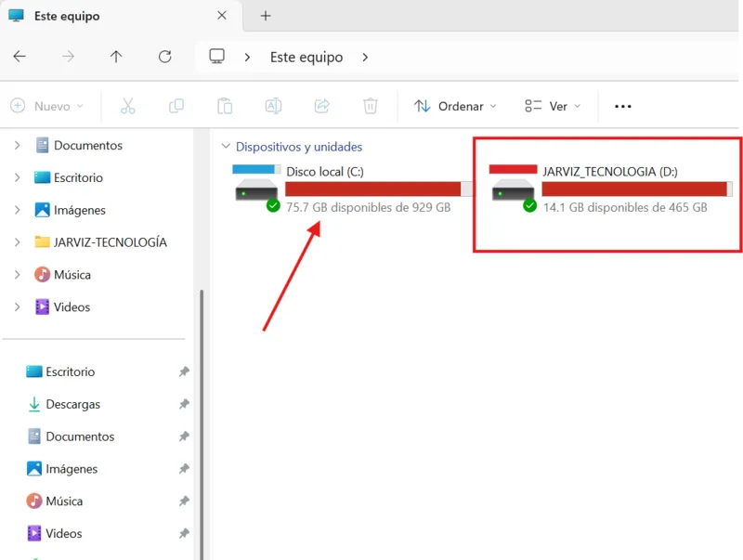Screen dimensions: 743x560
Task: Expand the Imágenes tree node
Action: pos(17,210)
